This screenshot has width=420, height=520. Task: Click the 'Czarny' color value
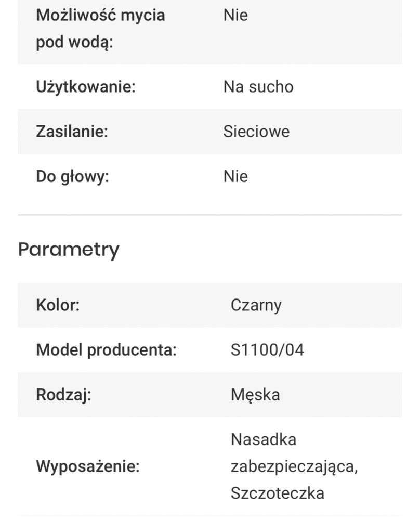click(256, 305)
